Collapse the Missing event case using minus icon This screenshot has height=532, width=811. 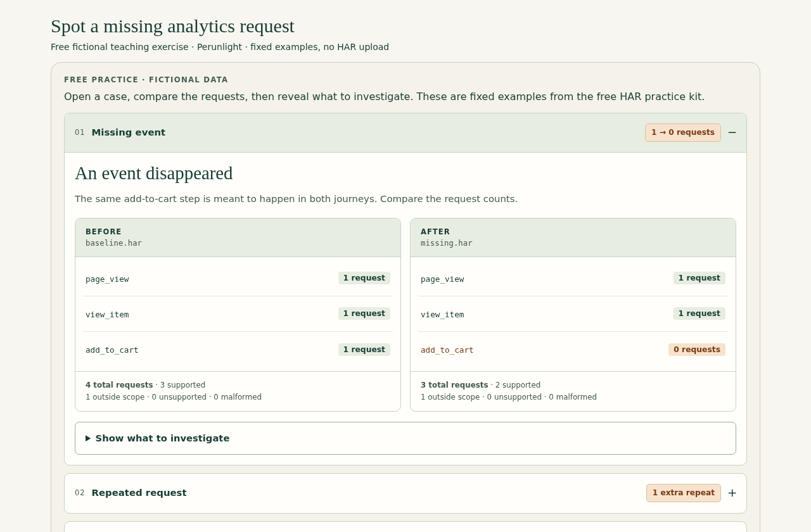coord(732,132)
